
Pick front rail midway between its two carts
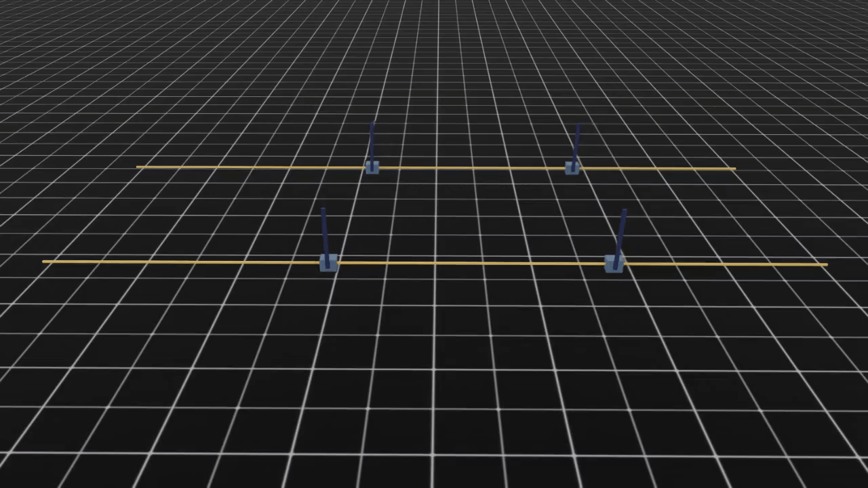[x=471, y=263]
